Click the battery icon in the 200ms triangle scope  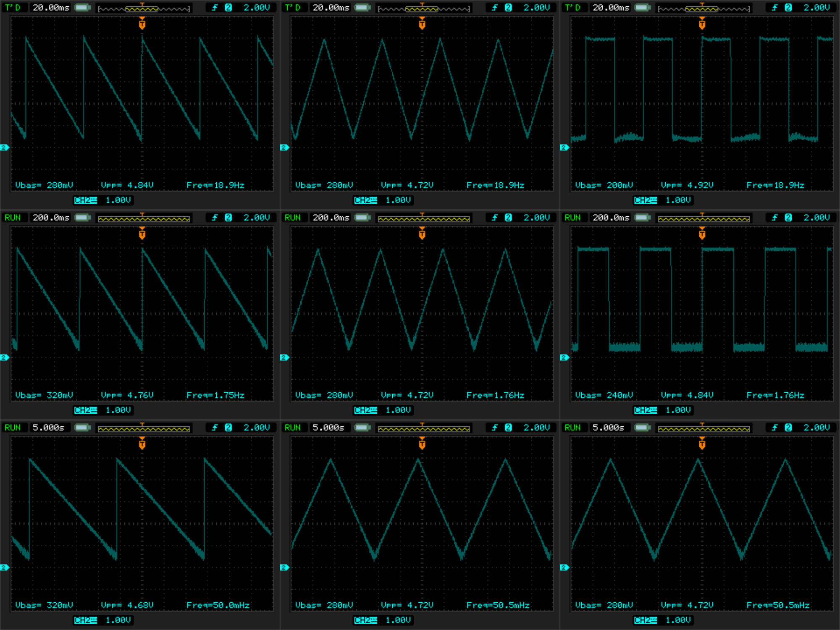(363, 218)
